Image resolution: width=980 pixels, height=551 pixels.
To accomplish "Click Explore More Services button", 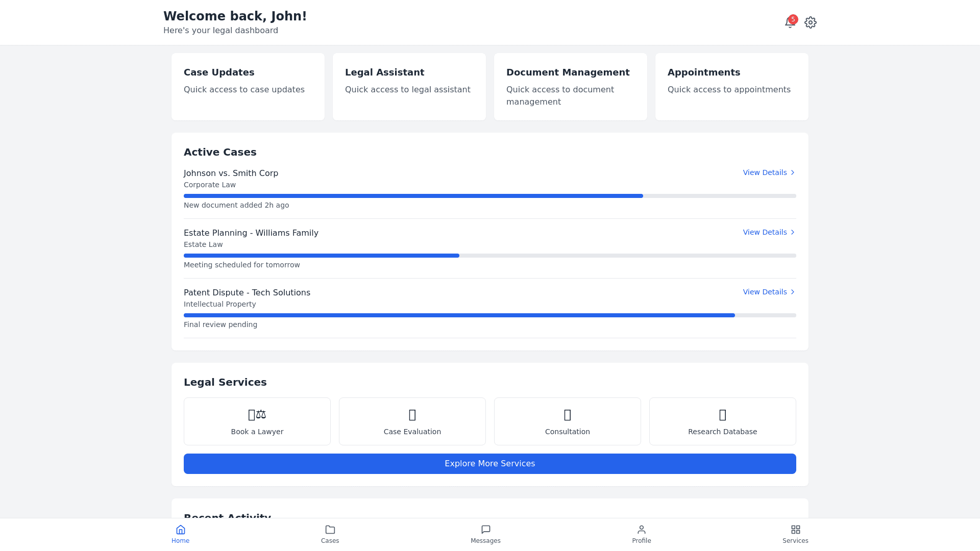I will coord(489,464).
